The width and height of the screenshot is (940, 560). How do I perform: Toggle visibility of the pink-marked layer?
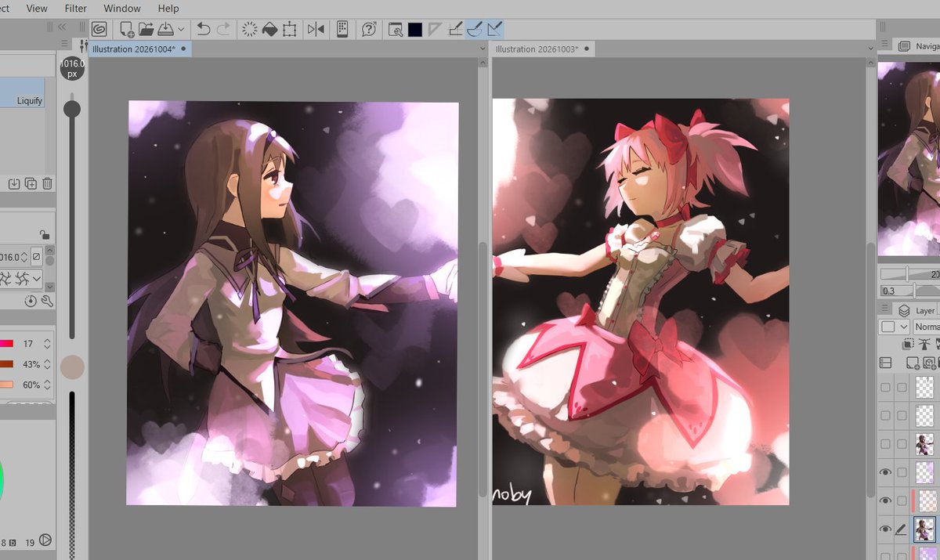(x=886, y=500)
